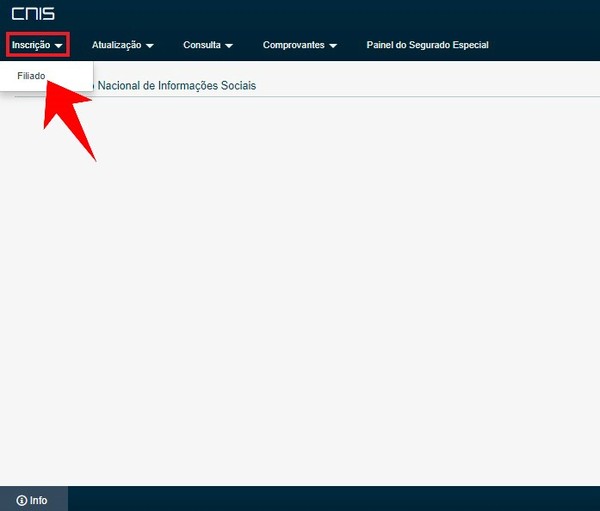Expand the Atualização dropdown arrow

pyautogui.click(x=150, y=46)
